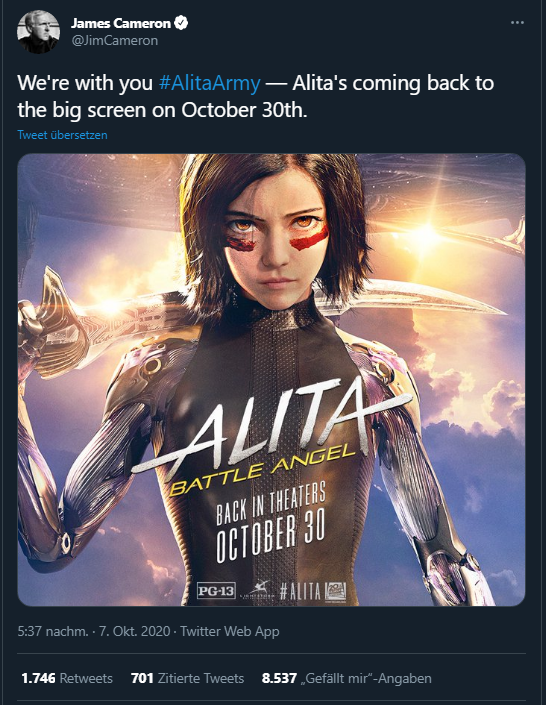Viewport: 546px width, 705px height.
Task: Open the James Cameron display name
Action: click(121, 23)
